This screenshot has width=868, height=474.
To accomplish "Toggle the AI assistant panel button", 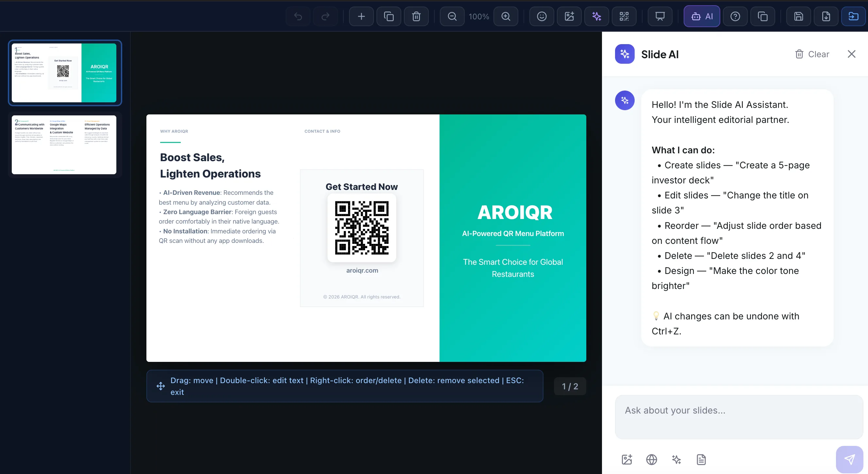I will (702, 16).
